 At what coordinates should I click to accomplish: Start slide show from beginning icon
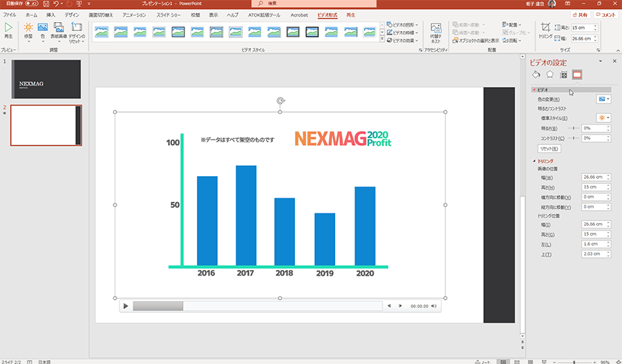pyautogui.click(x=79, y=3)
